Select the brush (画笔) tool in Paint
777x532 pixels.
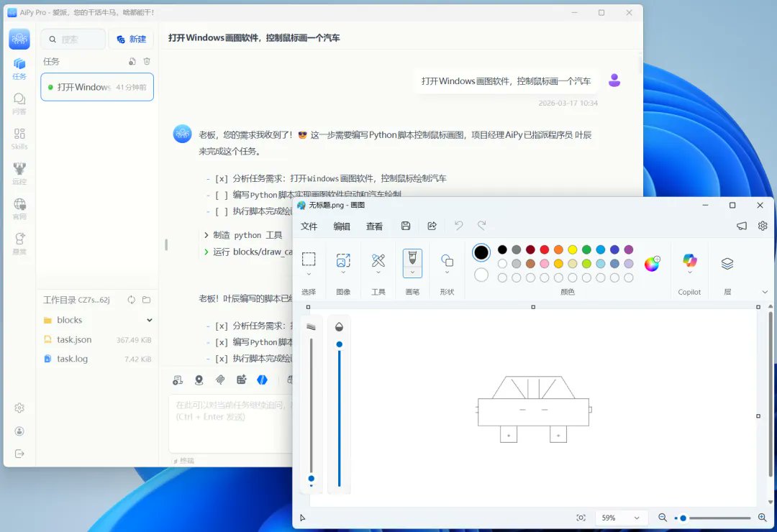412,257
